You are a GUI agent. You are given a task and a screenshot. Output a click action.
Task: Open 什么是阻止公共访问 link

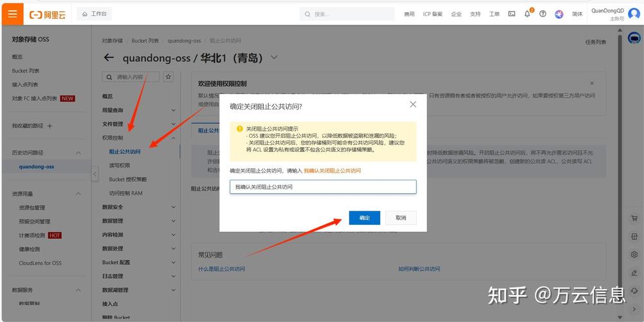coord(222,269)
